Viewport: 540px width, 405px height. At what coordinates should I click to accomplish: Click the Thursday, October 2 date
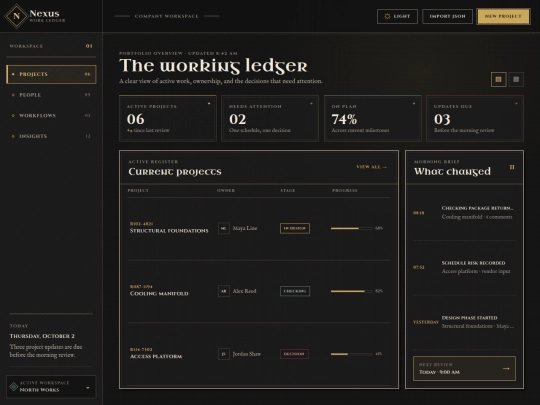pos(42,336)
